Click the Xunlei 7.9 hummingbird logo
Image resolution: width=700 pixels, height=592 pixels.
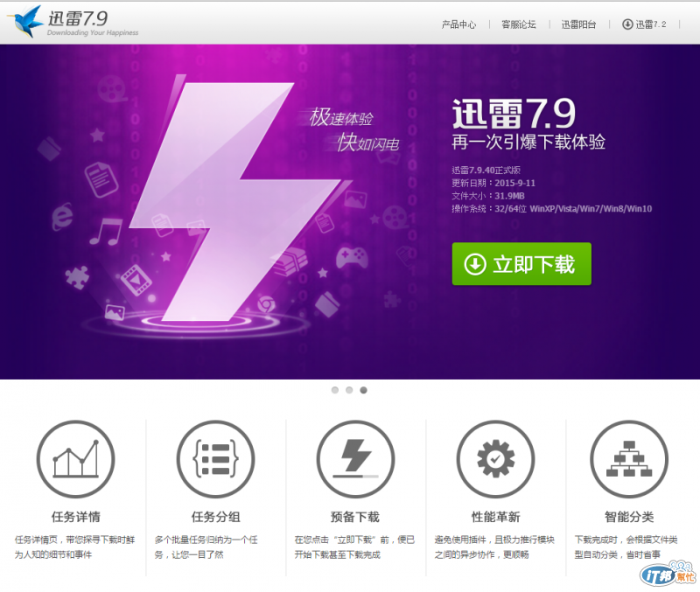pos(24,21)
